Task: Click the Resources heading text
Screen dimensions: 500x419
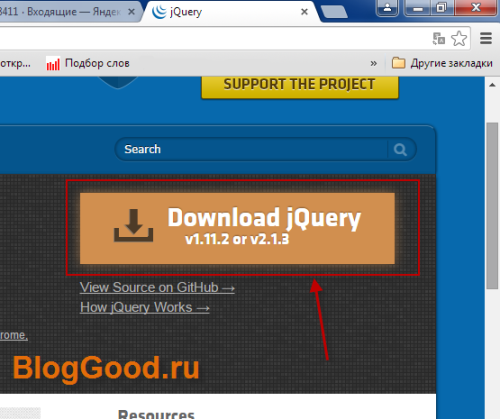Action: (156, 414)
